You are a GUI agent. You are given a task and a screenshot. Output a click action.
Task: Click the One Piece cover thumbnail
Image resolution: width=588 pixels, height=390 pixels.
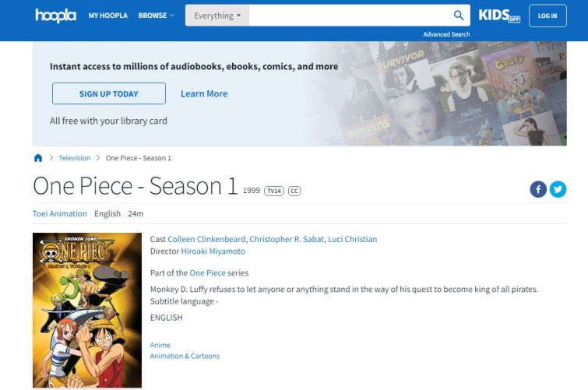(87, 310)
